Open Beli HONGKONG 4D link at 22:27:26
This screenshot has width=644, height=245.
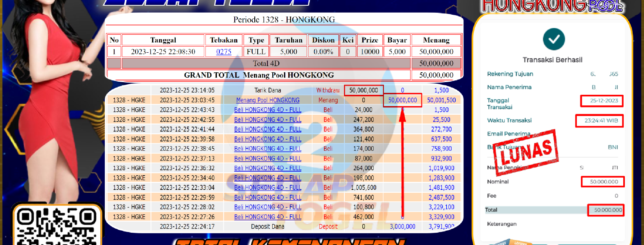tap(268, 217)
